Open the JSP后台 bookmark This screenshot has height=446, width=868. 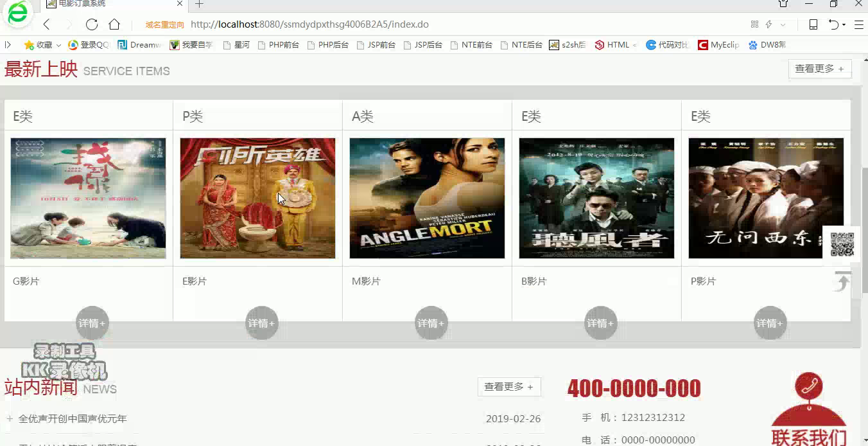point(423,45)
